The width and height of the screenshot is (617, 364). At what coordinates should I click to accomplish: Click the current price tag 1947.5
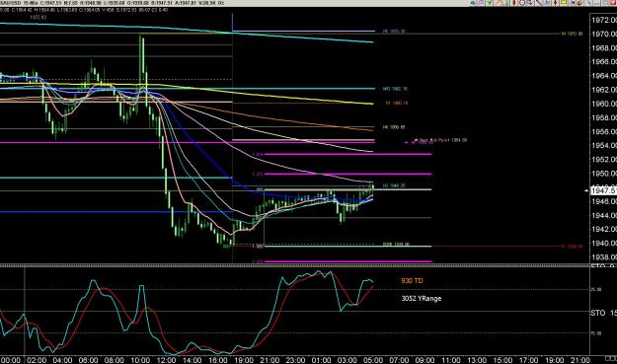coord(603,190)
